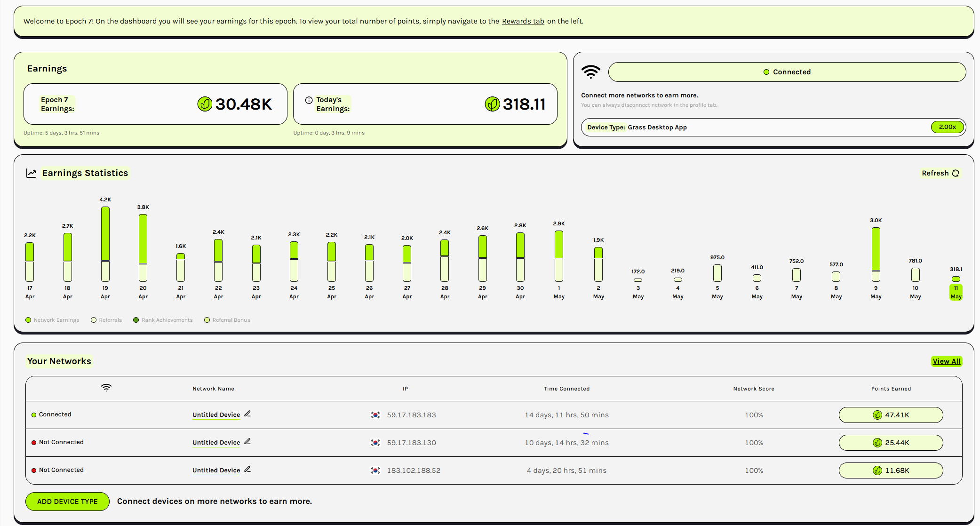Click the Refresh statistics icon

pyautogui.click(x=956, y=173)
